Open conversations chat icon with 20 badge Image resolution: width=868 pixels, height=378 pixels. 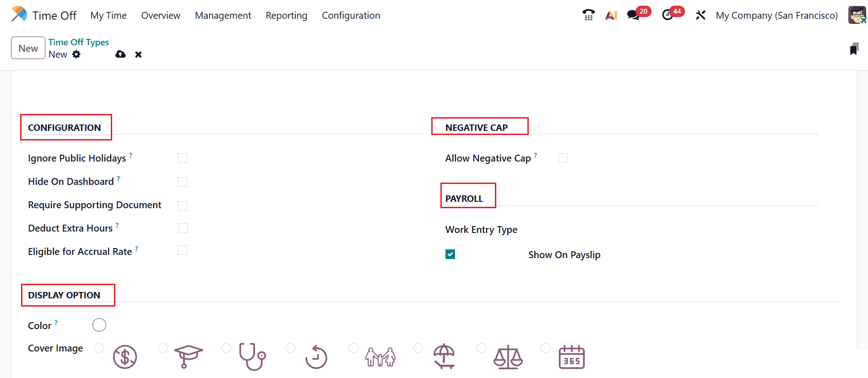[x=634, y=15]
